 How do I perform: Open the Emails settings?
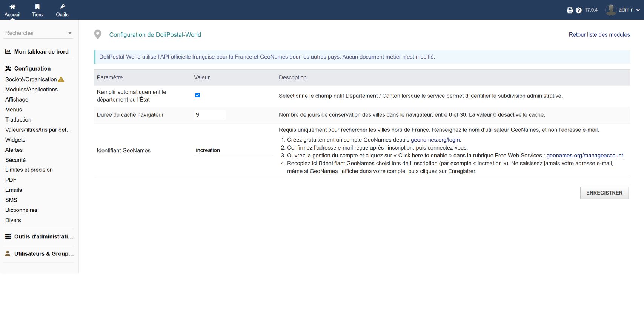coord(14,190)
